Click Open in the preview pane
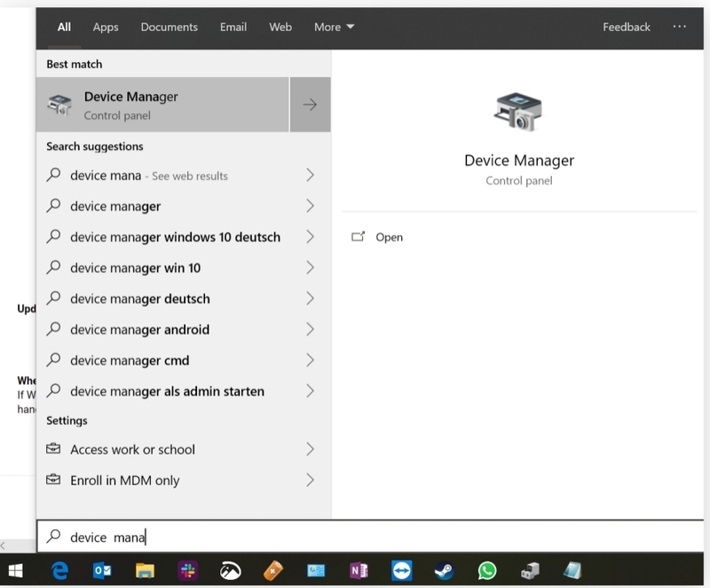The image size is (710, 588). click(x=389, y=237)
